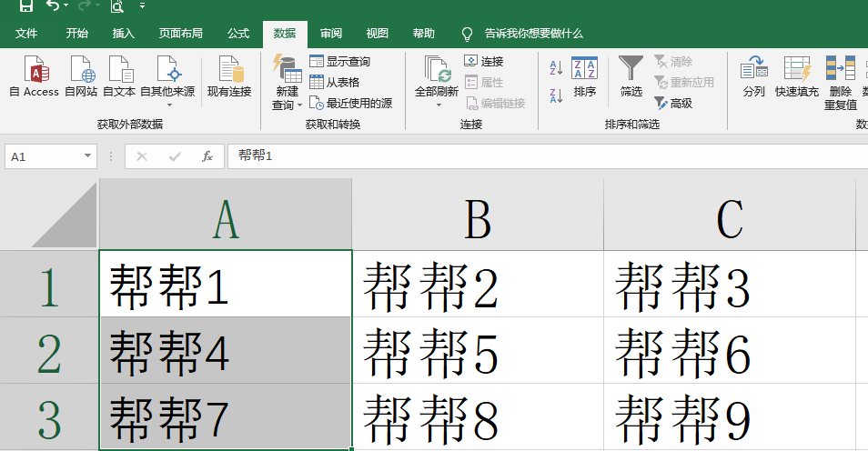Click the formula bar showing 帮帮1

[548, 156]
